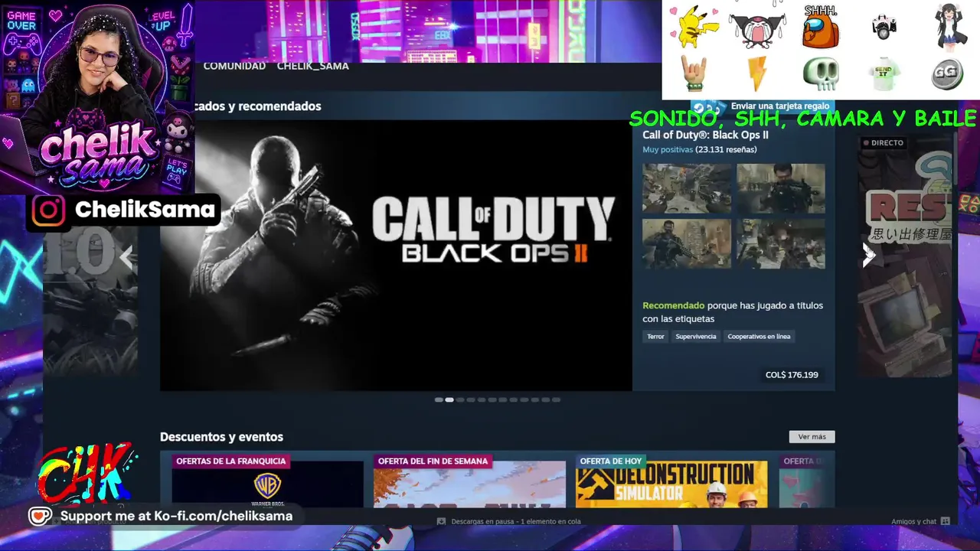View the bottom-left Black Ops II screenshot
This screenshot has height=551, width=980.
[x=687, y=244]
